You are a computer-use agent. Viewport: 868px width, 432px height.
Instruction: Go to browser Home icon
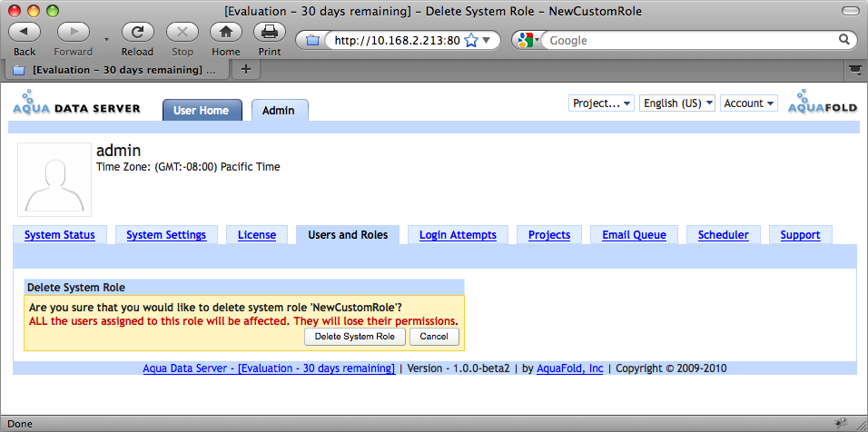click(226, 32)
